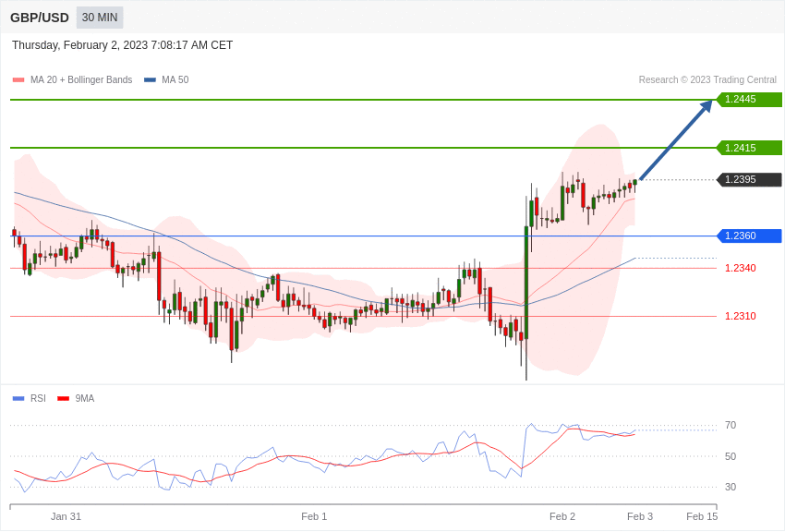Select the Feb 1 date axis label
The width and height of the screenshot is (785, 532).
click(x=314, y=516)
